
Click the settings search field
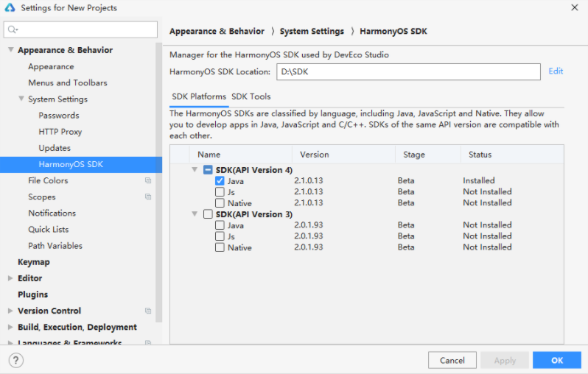[80, 29]
